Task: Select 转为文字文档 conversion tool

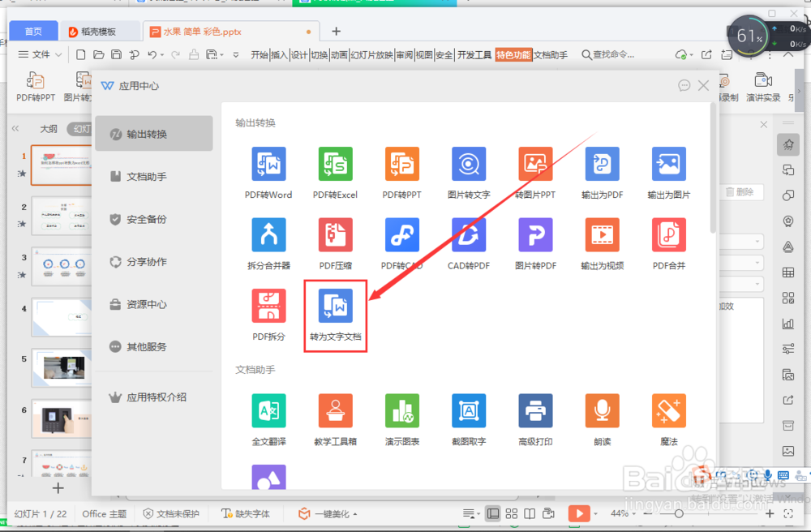Action: pyautogui.click(x=335, y=315)
